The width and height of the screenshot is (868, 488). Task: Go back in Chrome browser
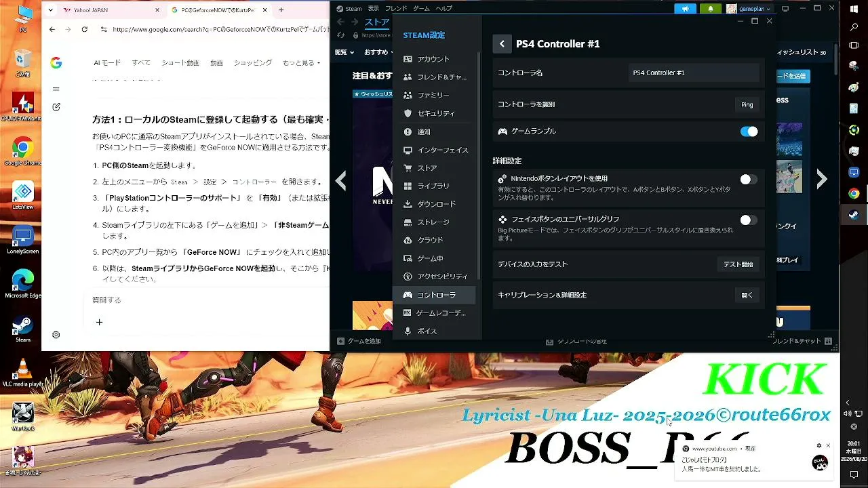(52, 29)
